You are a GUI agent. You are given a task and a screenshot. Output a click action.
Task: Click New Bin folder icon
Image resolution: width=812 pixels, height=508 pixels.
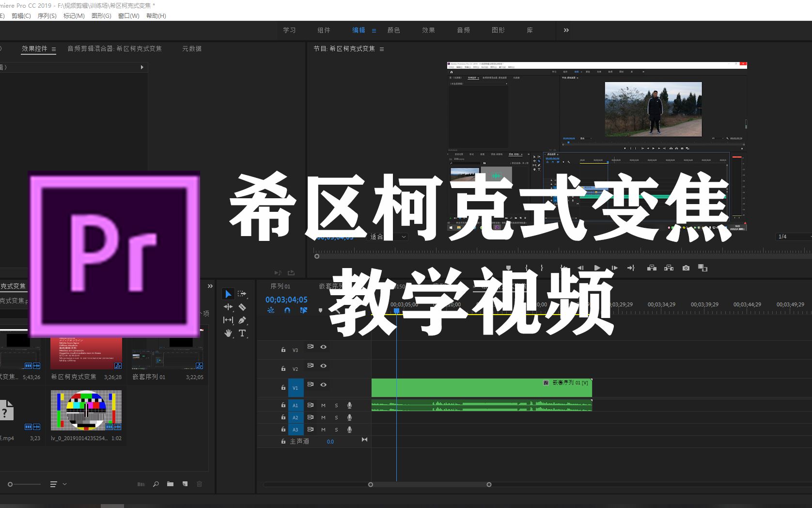click(x=170, y=484)
